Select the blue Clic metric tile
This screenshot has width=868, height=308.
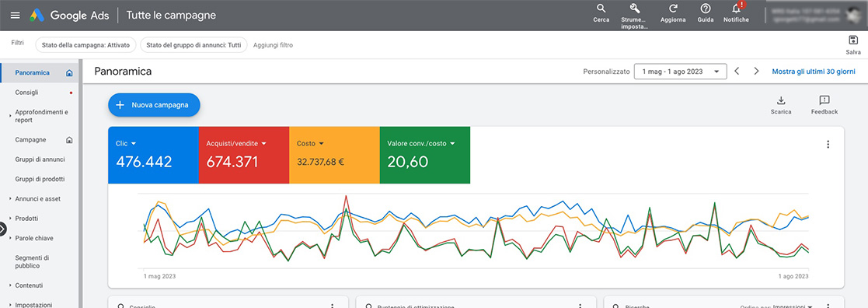[x=153, y=155]
